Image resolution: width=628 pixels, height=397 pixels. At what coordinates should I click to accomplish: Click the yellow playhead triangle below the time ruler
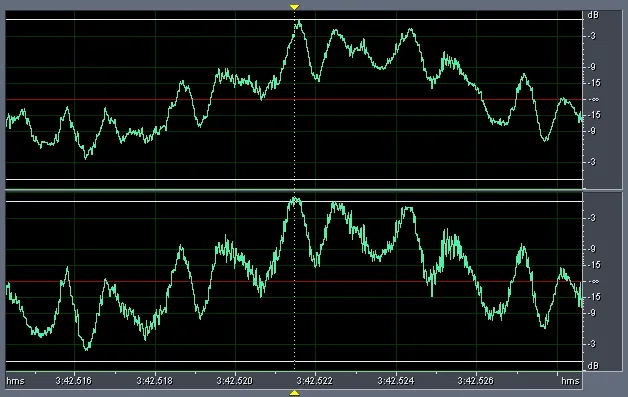click(x=294, y=393)
